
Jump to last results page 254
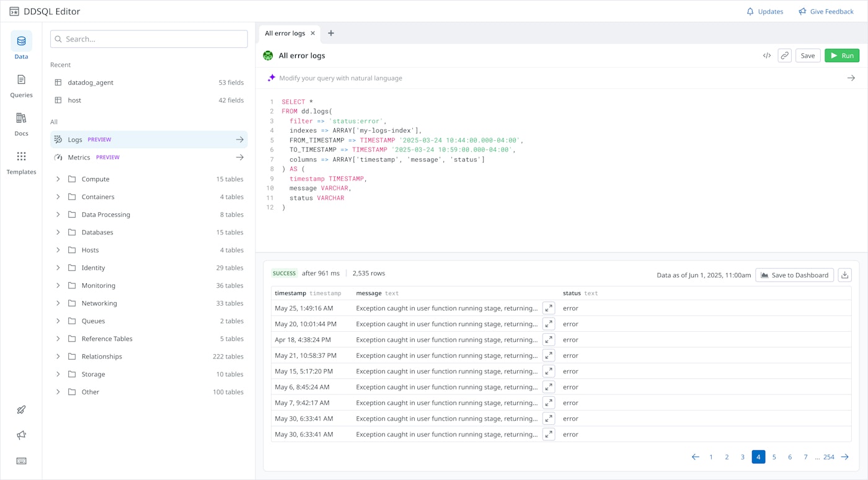pyautogui.click(x=829, y=457)
